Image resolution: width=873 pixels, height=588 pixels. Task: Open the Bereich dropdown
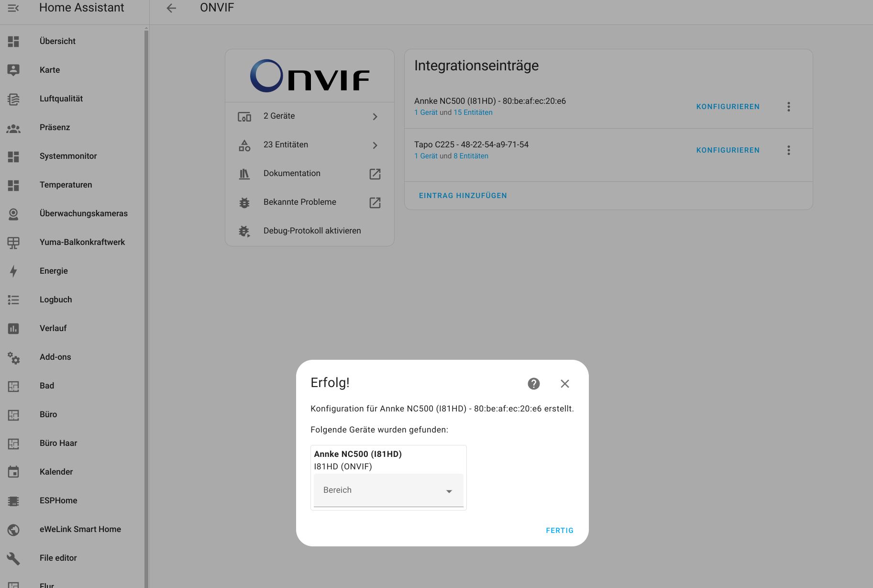pyautogui.click(x=388, y=490)
